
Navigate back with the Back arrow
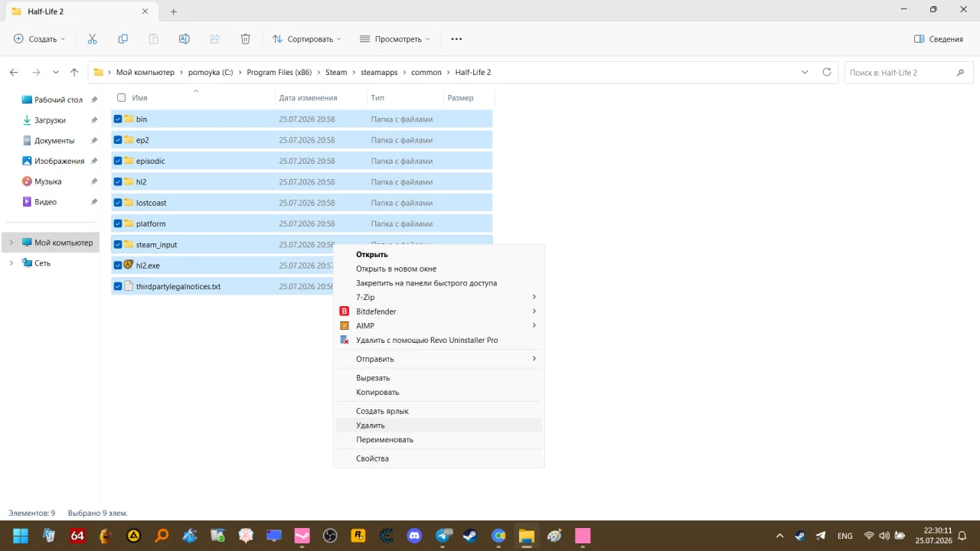14,72
